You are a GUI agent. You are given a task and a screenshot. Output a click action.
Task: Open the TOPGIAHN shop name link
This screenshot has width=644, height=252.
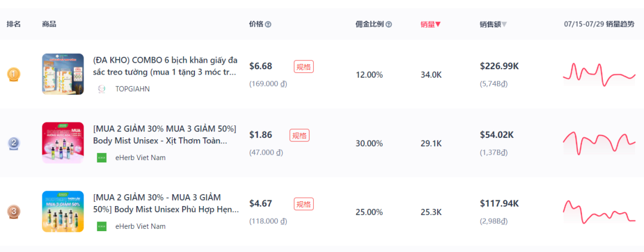[x=132, y=89]
